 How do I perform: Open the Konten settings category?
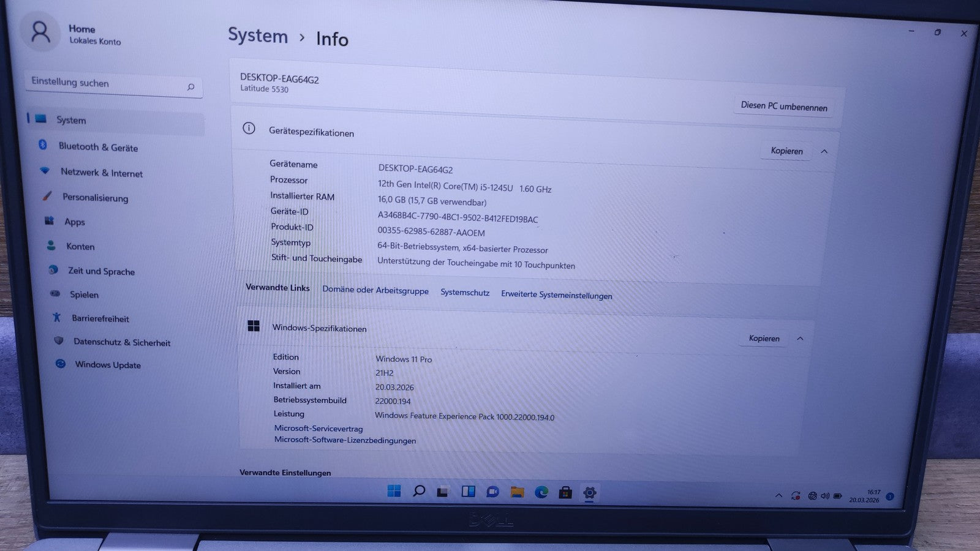80,246
